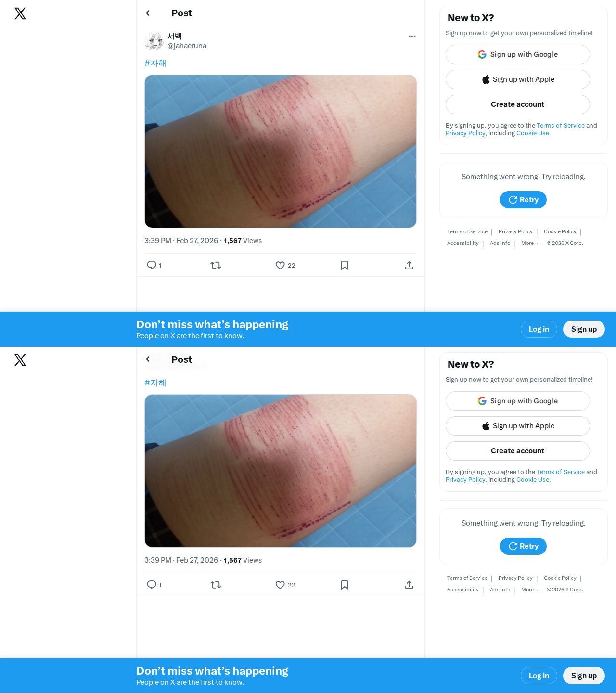Image resolution: width=616 pixels, height=693 pixels.
Task: Toggle the bookmark icon in the second post view
Action: point(345,585)
